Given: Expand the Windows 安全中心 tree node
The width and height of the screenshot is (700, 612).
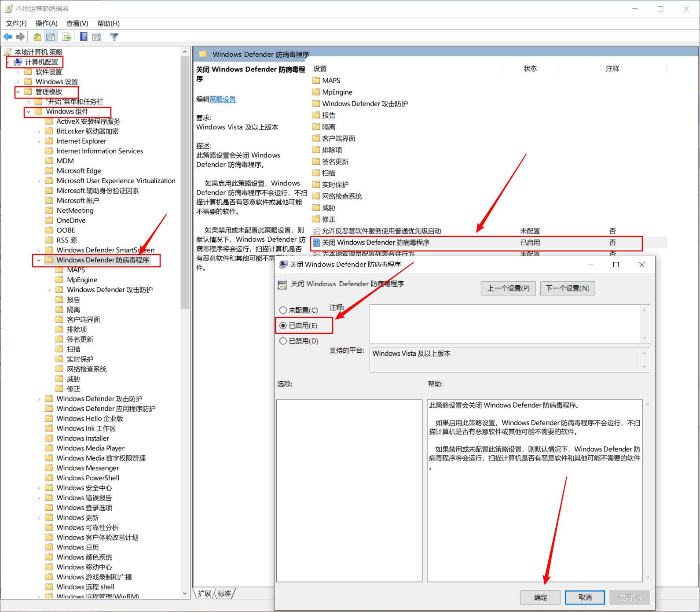Looking at the screenshot, I should (39, 488).
